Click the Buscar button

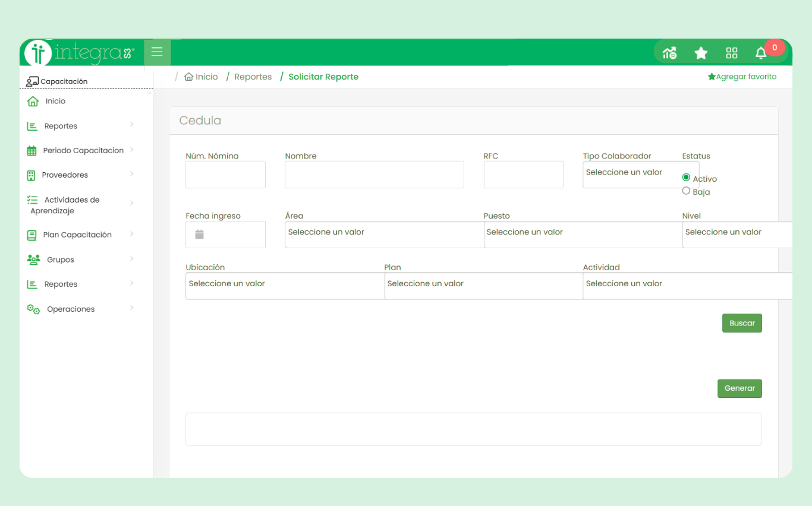(742, 323)
